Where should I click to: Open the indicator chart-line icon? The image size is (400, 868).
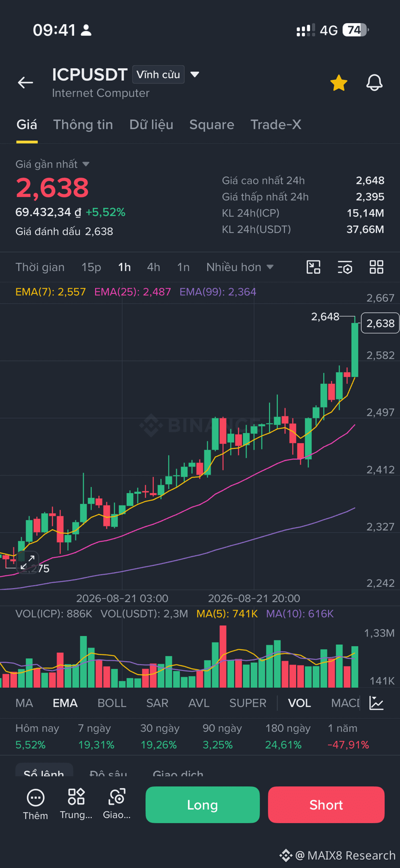pos(376,703)
